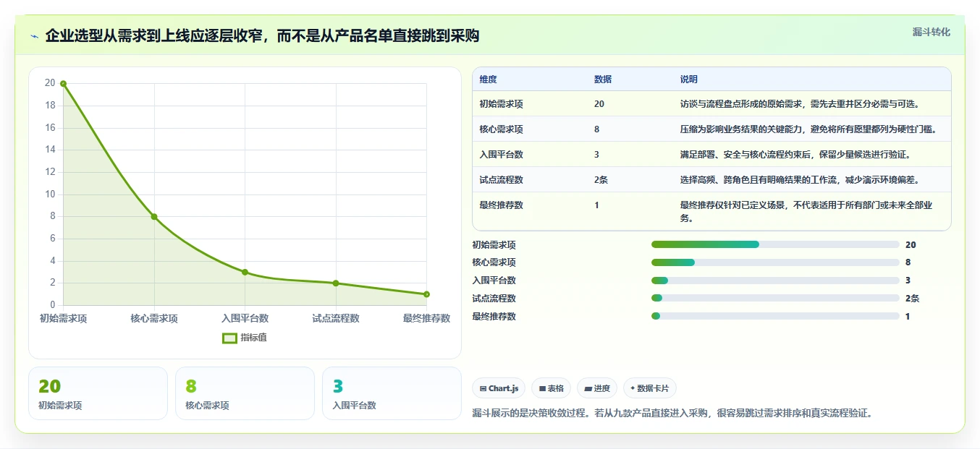Click the 维度 table column header
The width and height of the screenshot is (980, 449).
click(489, 80)
